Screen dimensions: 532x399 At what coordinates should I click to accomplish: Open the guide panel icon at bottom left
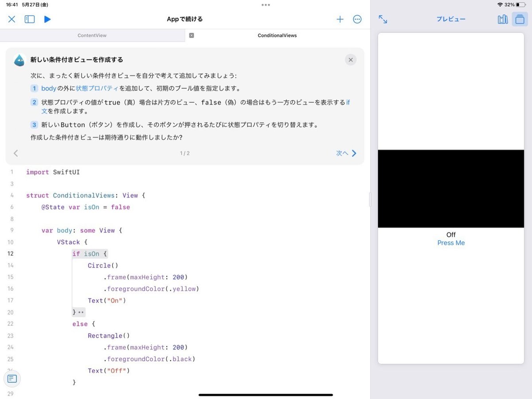point(12,379)
